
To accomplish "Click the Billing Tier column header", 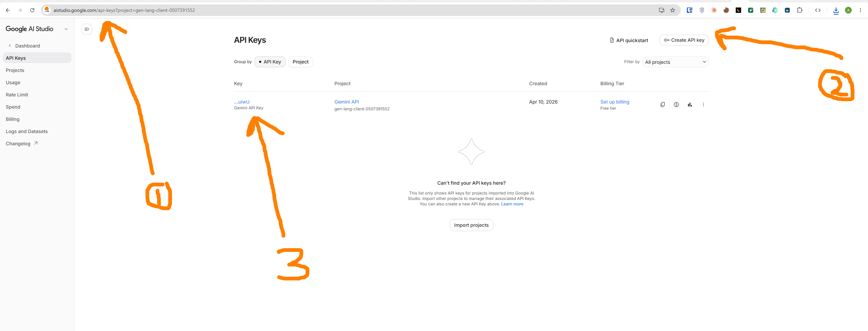I will (612, 84).
